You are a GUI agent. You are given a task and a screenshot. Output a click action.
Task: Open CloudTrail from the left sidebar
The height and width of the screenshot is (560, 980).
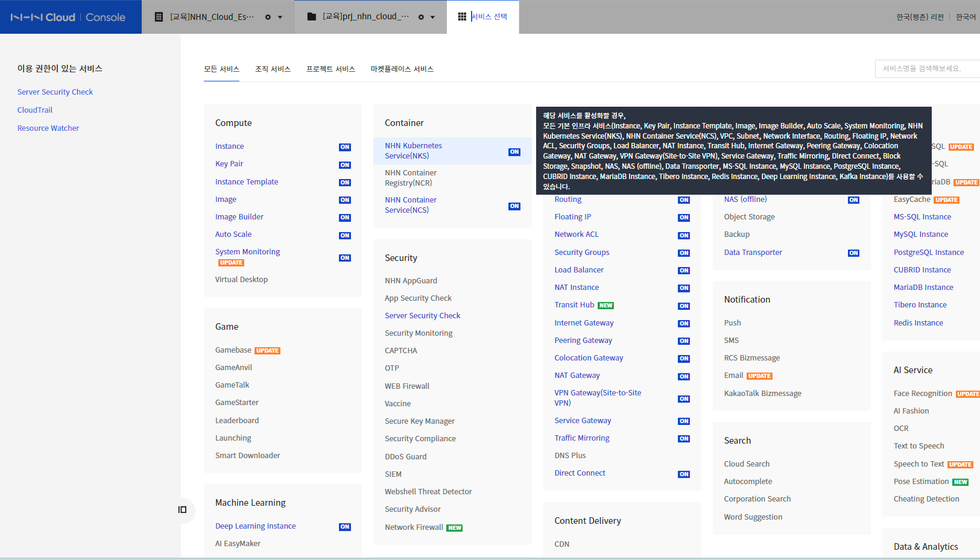coord(35,110)
